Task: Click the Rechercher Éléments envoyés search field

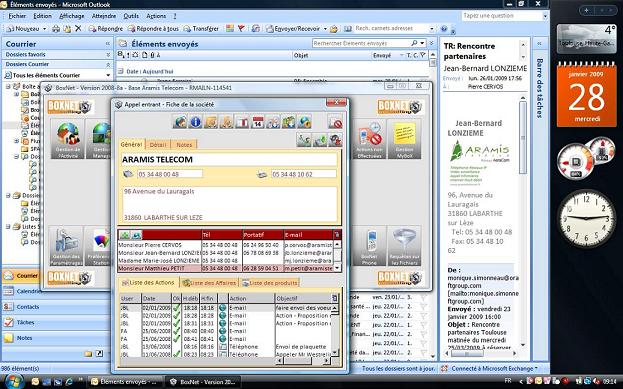Action: (362, 43)
